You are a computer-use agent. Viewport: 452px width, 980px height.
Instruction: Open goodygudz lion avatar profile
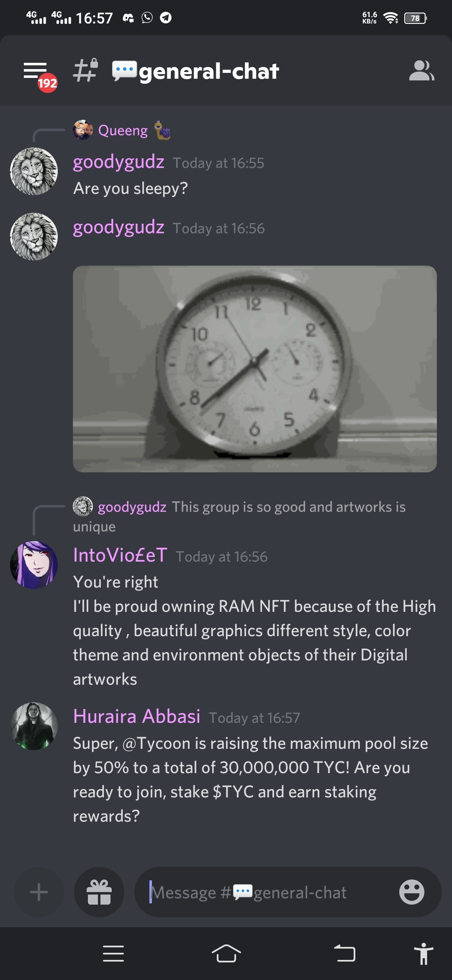tap(34, 171)
